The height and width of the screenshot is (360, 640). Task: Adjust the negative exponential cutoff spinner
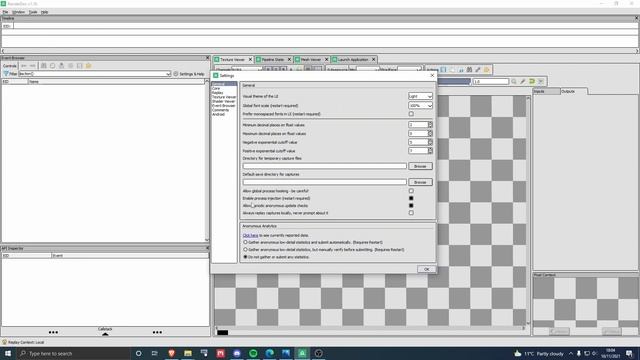pyautogui.click(x=420, y=142)
